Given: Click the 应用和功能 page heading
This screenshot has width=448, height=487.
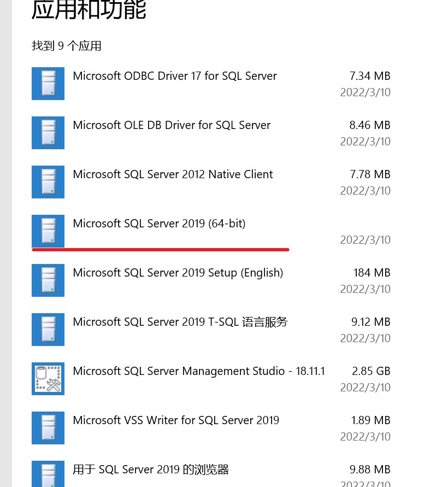Looking at the screenshot, I should pyautogui.click(x=89, y=9).
